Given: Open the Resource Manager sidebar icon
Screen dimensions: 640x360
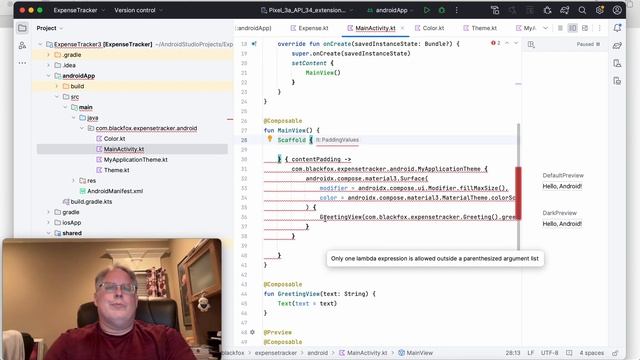Looking at the screenshot, I should (x=22, y=45).
